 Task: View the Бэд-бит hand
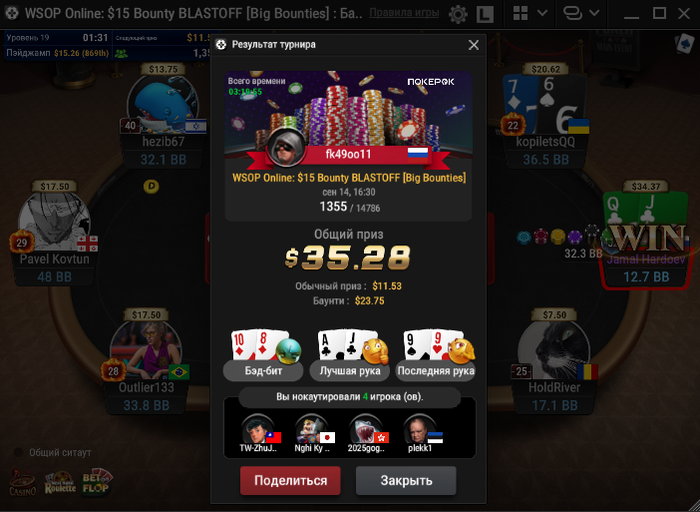coord(263,355)
